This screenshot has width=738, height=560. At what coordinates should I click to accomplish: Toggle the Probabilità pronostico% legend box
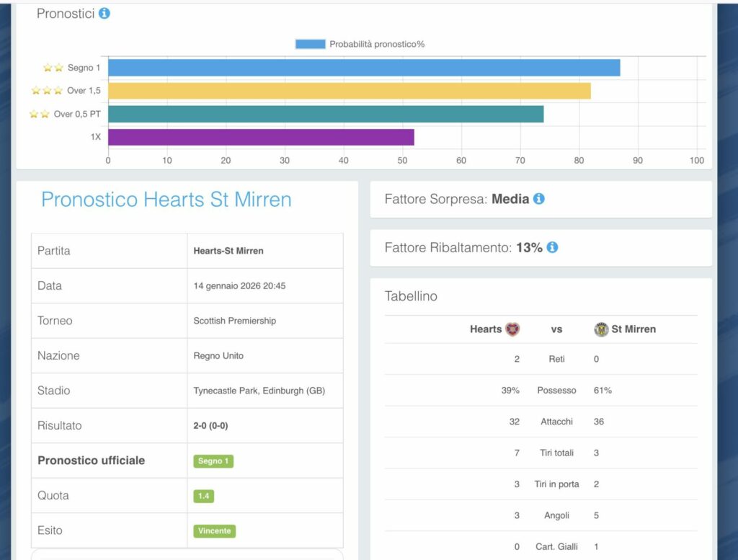310,44
